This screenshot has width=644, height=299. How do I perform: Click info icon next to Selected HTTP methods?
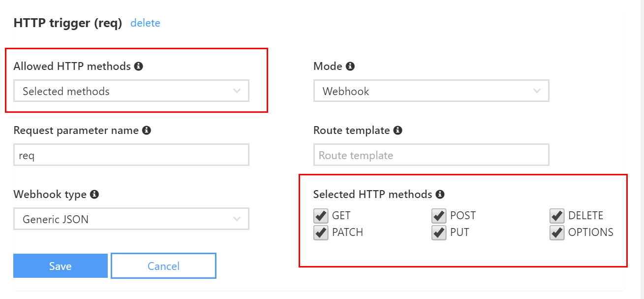[x=440, y=194]
